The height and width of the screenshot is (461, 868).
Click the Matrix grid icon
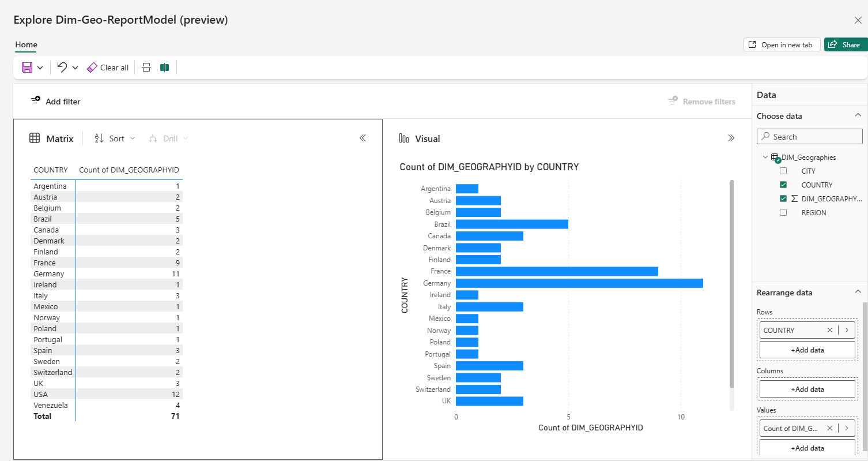click(34, 138)
